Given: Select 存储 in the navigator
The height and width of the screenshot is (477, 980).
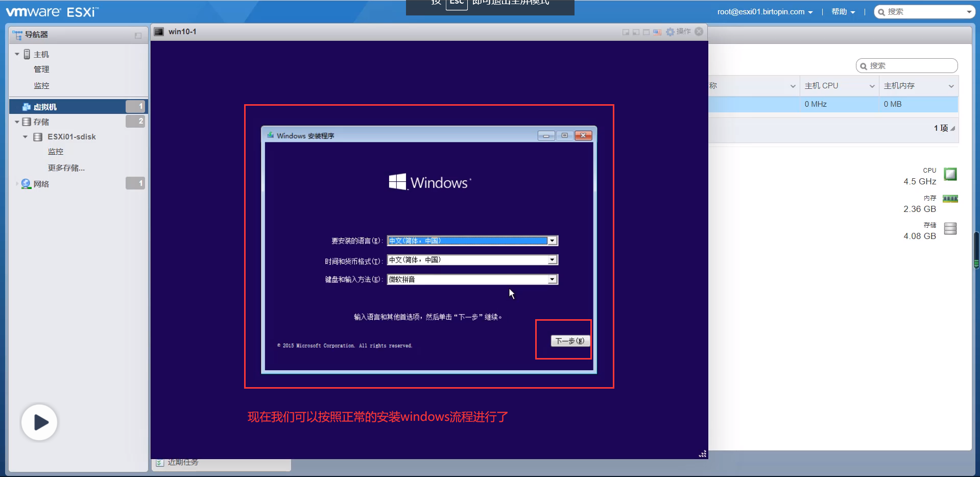Looking at the screenshot, I should (x=41, y=122).
